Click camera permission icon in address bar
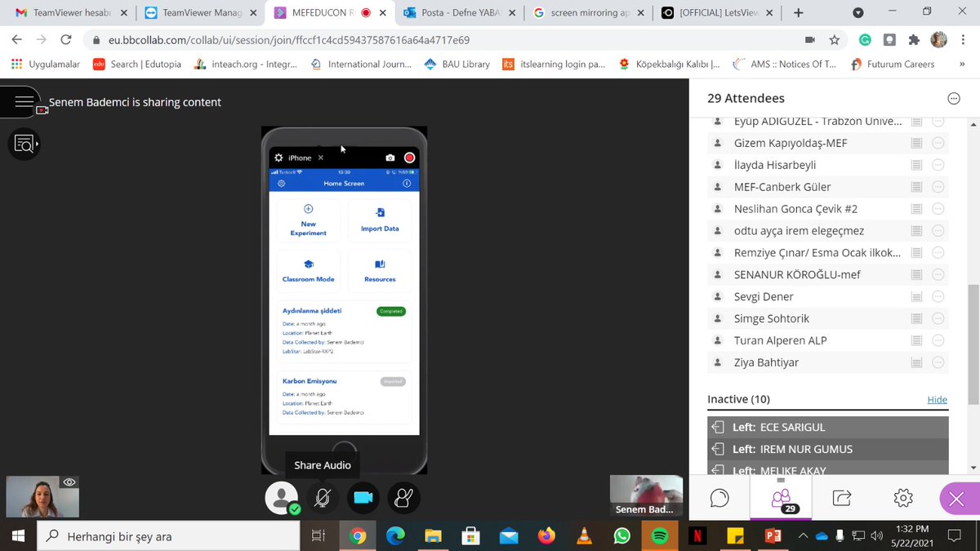Image resolution: width=980 pixels, height=551 pixels. (810, 39)
